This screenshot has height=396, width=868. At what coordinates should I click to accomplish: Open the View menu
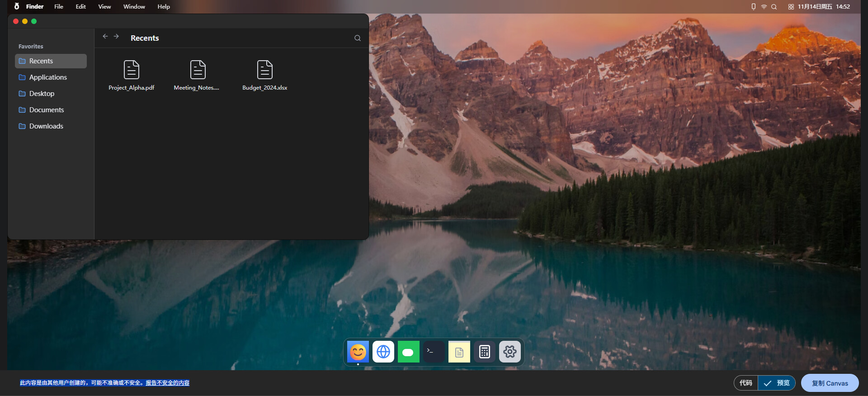104,6
